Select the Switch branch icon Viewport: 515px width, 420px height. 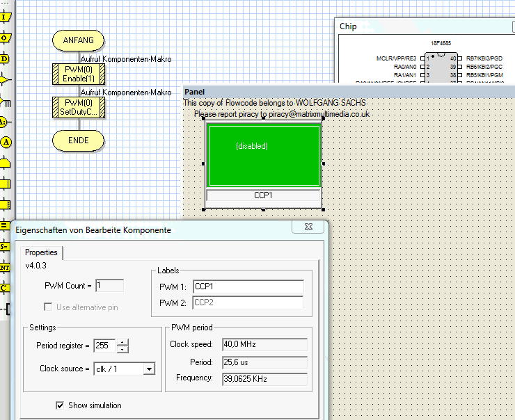click(x=5, y=101)
